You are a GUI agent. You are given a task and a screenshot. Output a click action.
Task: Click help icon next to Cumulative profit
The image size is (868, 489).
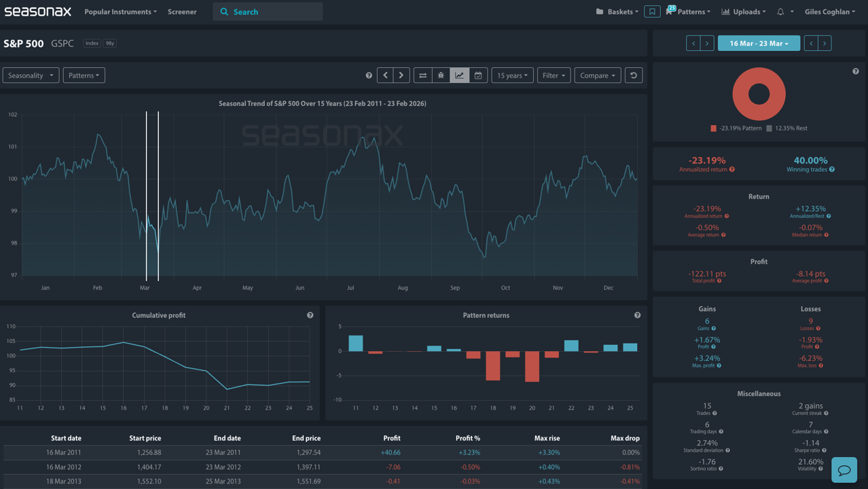pyautogui.click(x=310, y=315)
